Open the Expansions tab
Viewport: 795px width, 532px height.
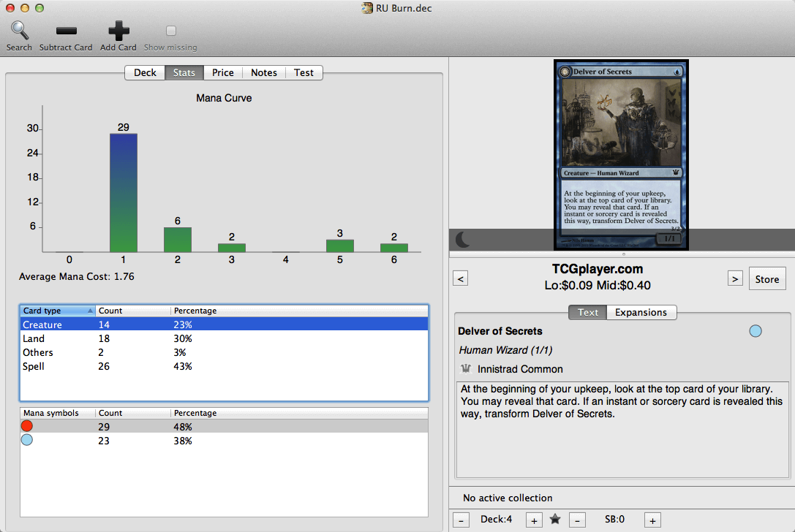[641, 312]
